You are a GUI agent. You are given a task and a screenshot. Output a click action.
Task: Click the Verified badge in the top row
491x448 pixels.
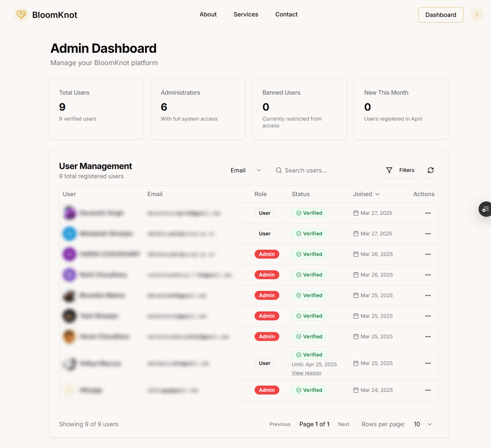309,213
